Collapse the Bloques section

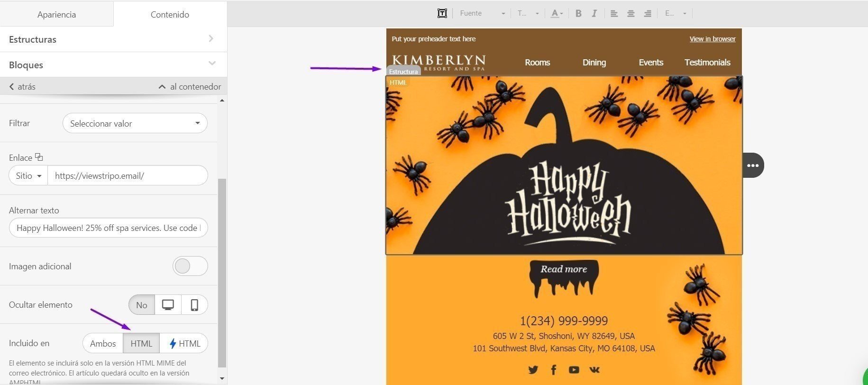click(113, 64)
